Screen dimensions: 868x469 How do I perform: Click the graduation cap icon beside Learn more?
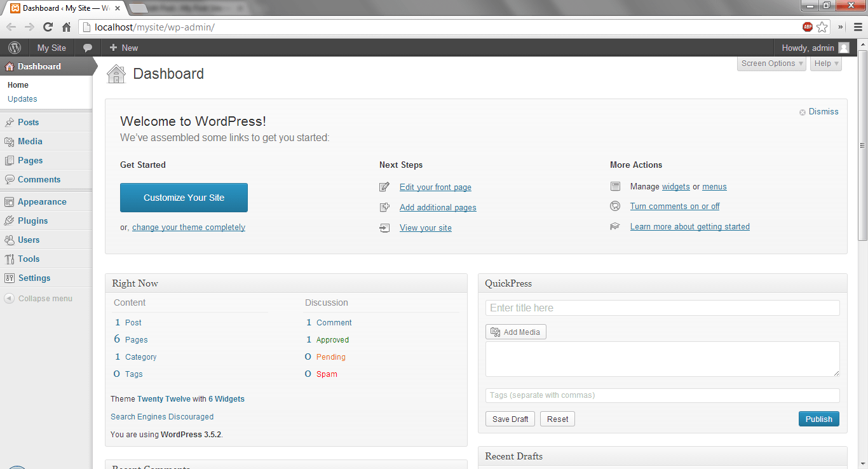pyautogui.click(x=615, y=226)
